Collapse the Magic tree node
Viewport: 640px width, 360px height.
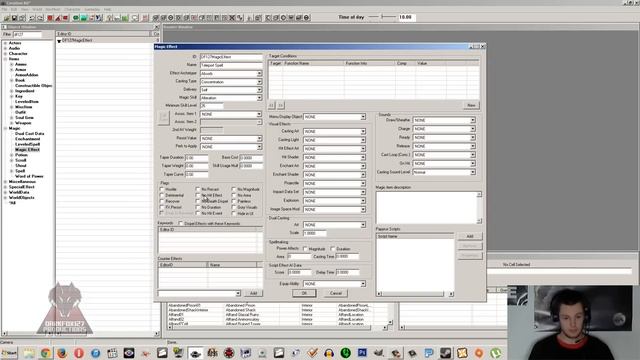[x=5, y=128]
